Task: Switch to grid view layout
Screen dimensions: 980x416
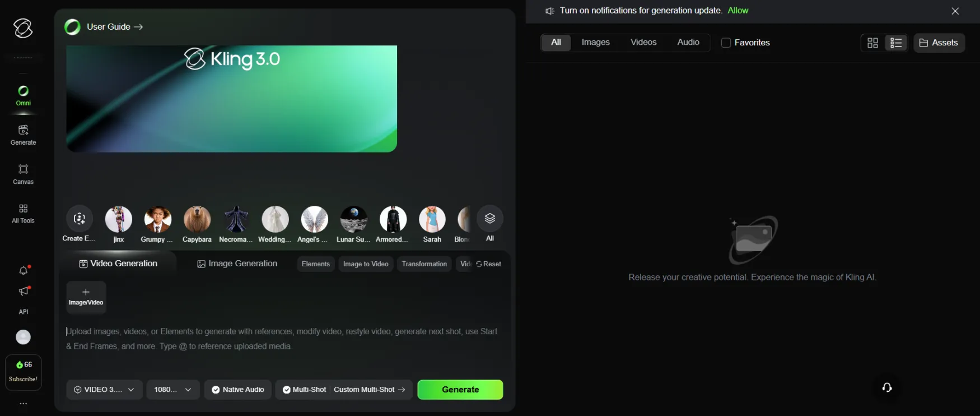Action: [872, 43]
